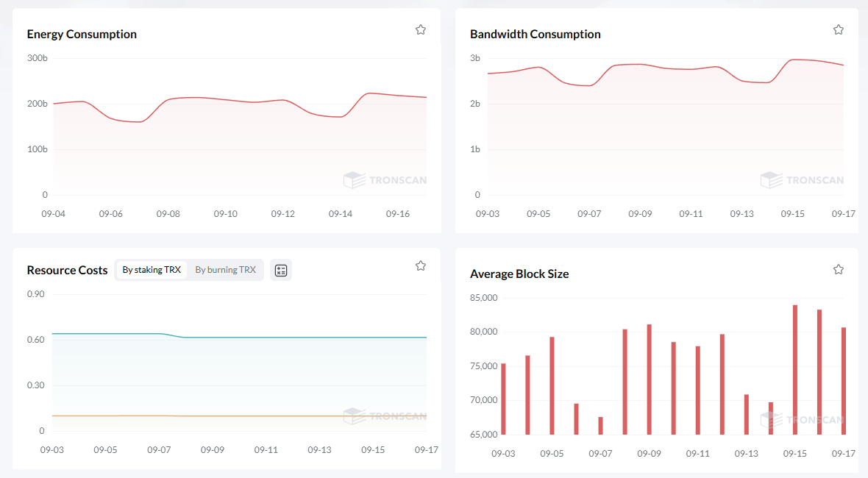Screen dimensions: 868x478
Task: Switch to By burning TRX view
Action: click(225, 270)
